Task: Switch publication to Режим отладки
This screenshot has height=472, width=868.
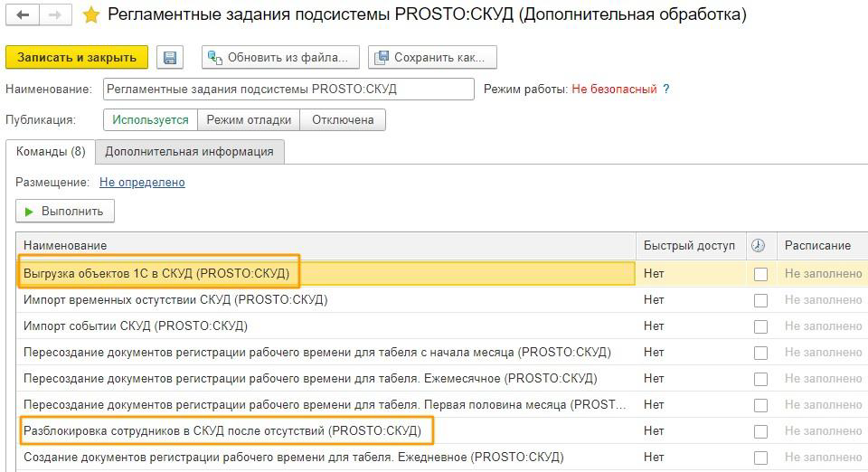Action: pyautogui.click(x=249, y=120)
